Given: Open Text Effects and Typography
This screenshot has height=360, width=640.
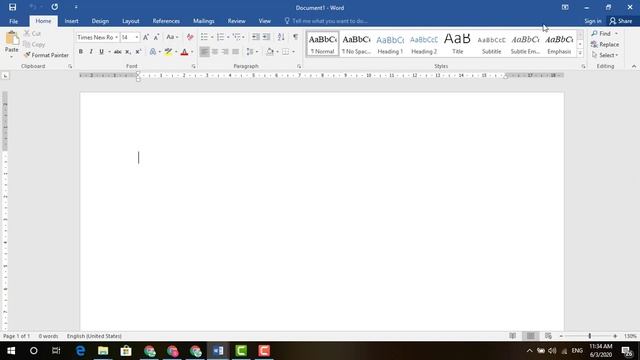Looking at the screenshot, I should (x=153, y=52).
